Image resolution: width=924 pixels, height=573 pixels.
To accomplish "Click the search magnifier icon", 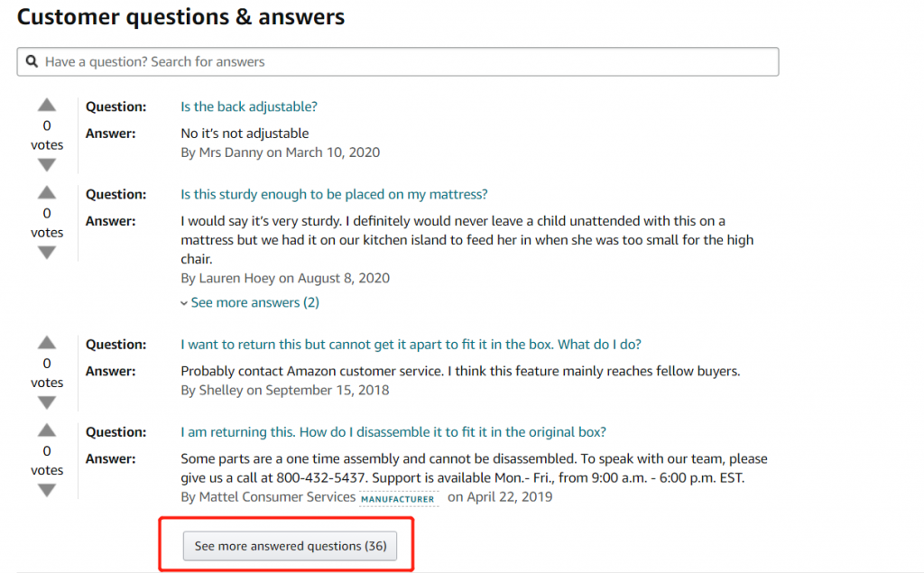I will [x=33, y=60].
